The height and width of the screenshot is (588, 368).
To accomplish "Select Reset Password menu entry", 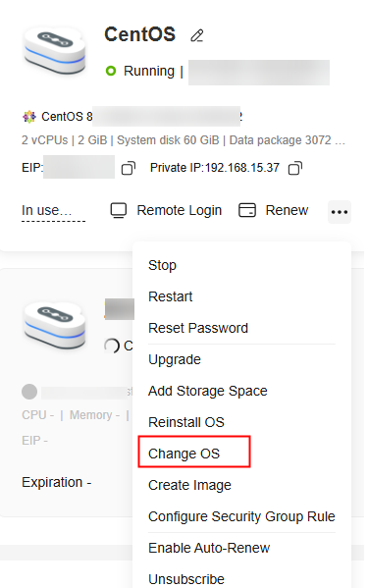I will [198, 328].
